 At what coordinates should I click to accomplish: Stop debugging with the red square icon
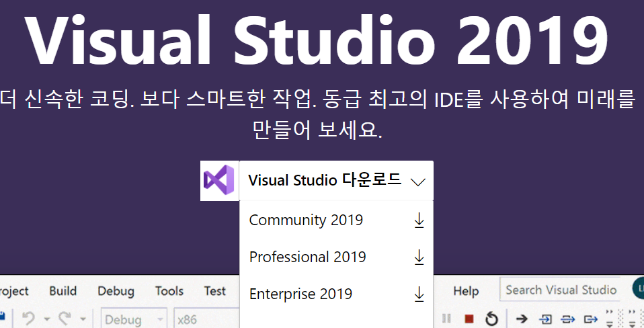[469, 319]
